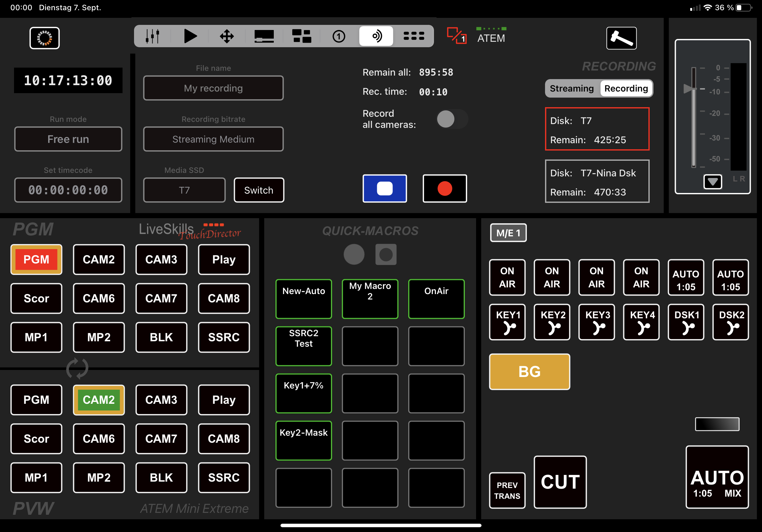Select the lower-third keyer tab icon

click(264, 36)
